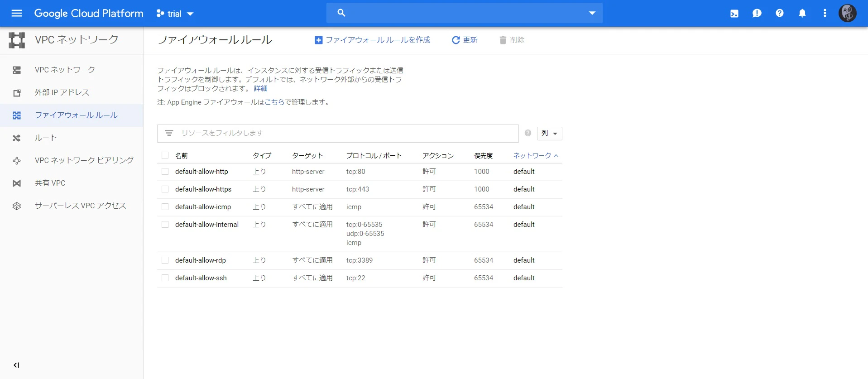Select all firewall rules checkbox

165,155
